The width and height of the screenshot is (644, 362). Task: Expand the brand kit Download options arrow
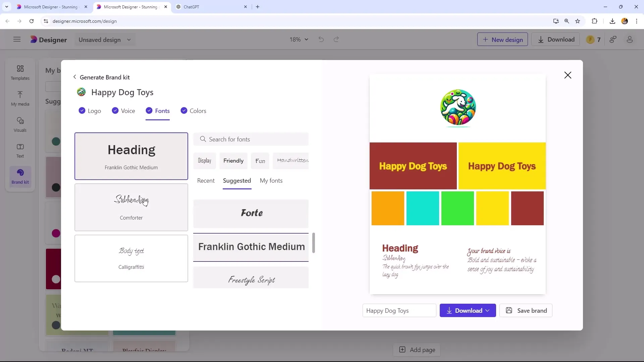click(488, 310)
